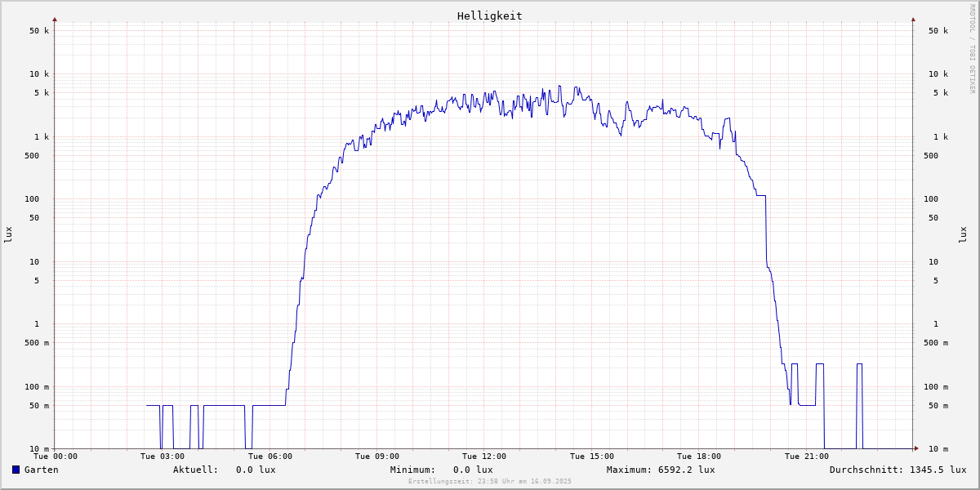Click the Minimum 0.0 lux readout

pyautogui.click(x=441, y=470)
